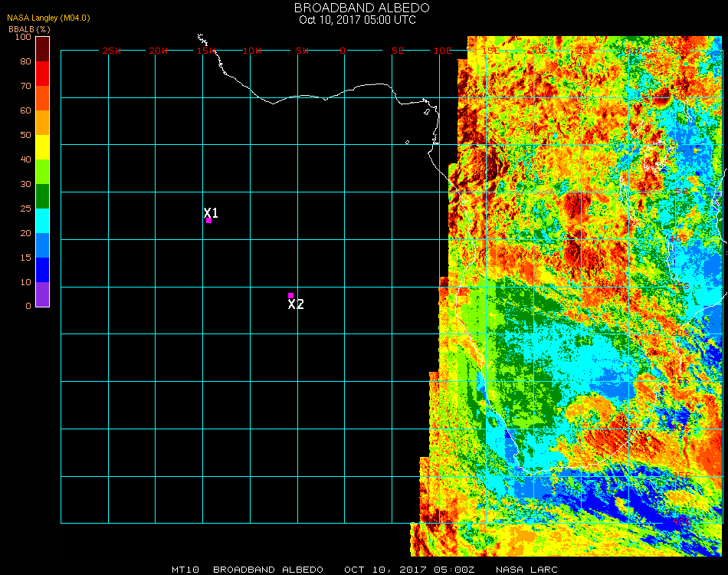Pick the cyan 20-25 colorbar segment

[43, 221]
